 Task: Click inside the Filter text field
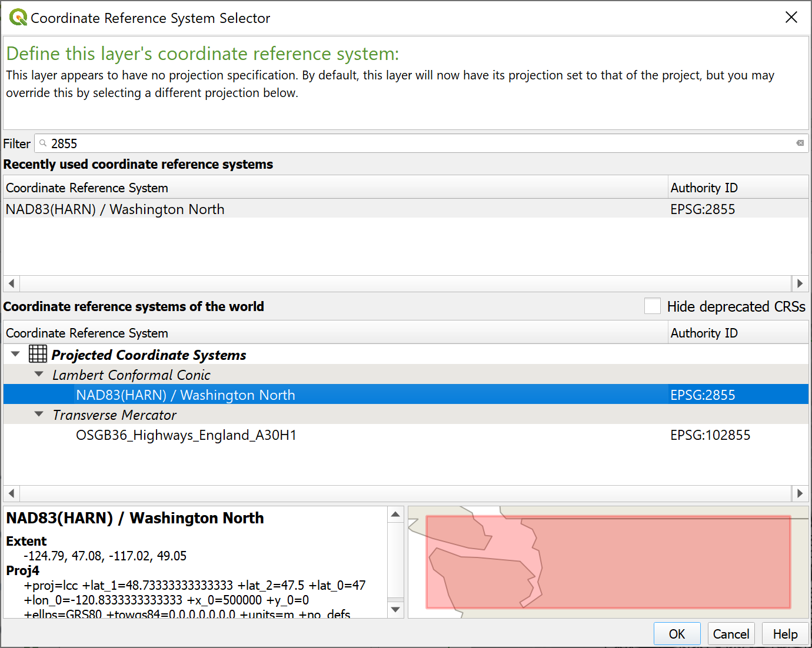[412, 143]
